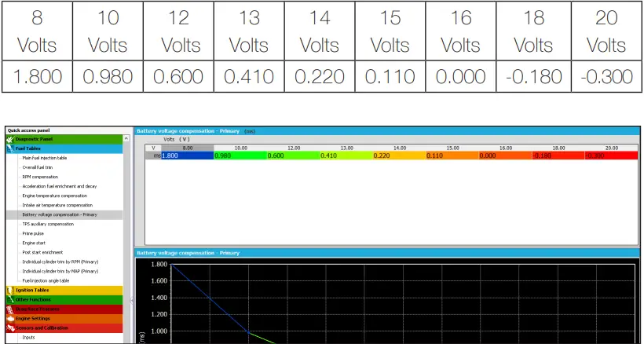Click the 10.00 volts column header
Image resolution: width=644 pixels, height=344 pixels.
pyautogui.click(x=240, y=148)
